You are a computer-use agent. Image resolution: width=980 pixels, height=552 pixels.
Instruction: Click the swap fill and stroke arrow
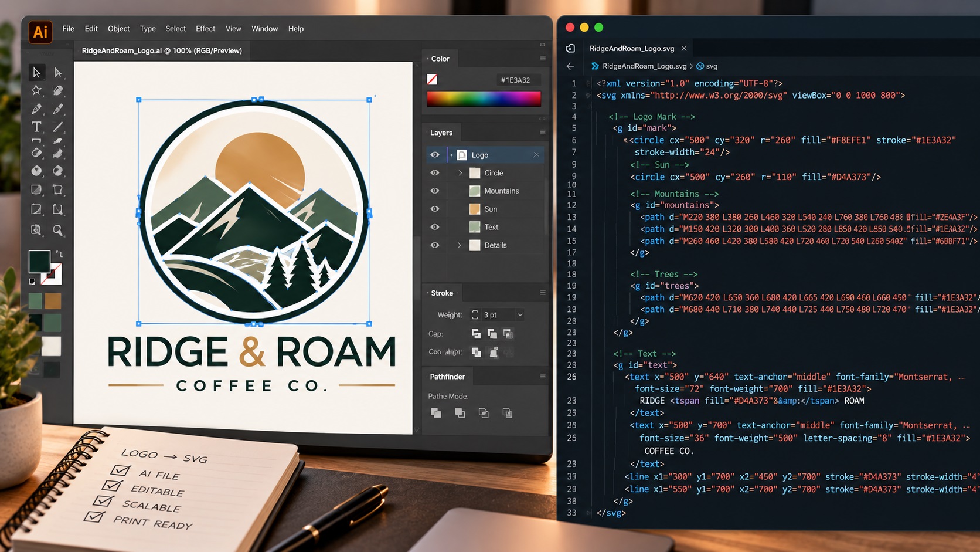pos(59,254)
